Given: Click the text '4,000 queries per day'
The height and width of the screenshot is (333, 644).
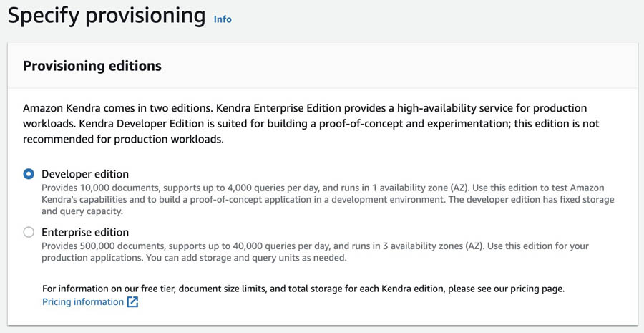Looking at the screenshot, I should click(254, 187).
